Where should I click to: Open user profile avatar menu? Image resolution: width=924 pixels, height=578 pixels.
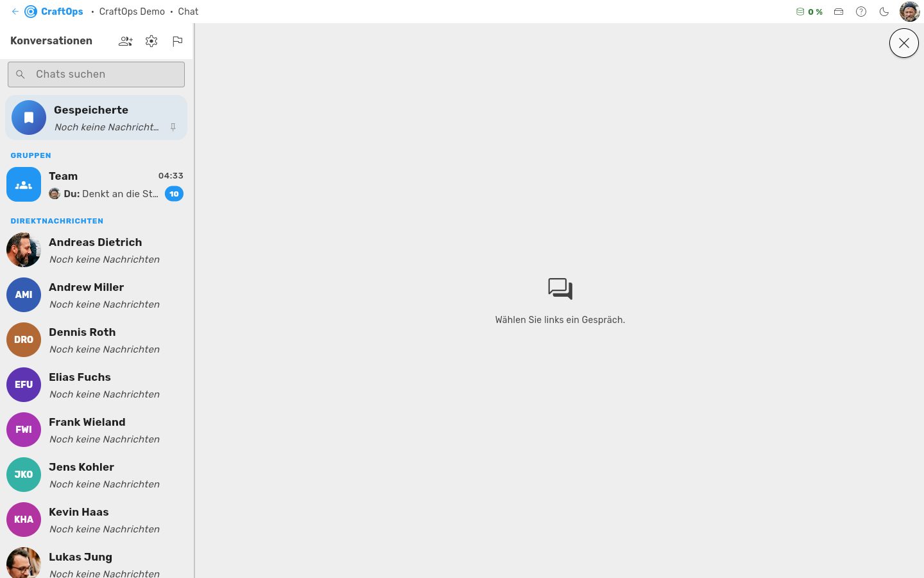910,12
